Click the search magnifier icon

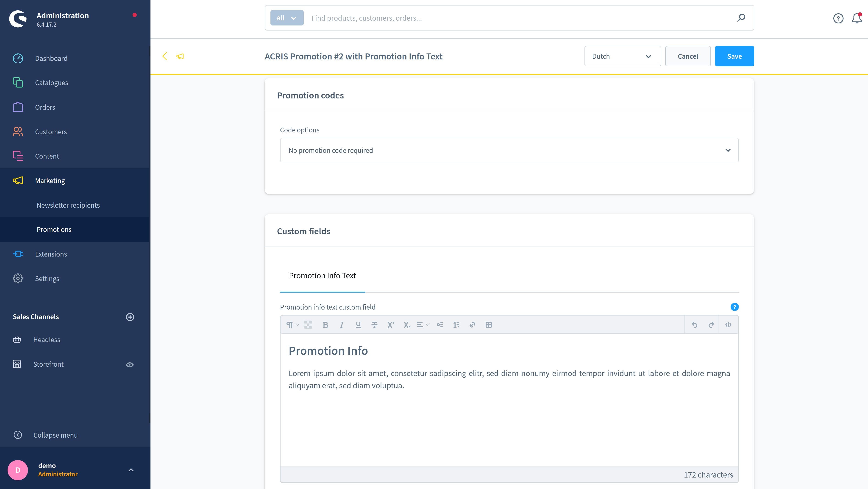pyautogui.click(x=741, y=17)
